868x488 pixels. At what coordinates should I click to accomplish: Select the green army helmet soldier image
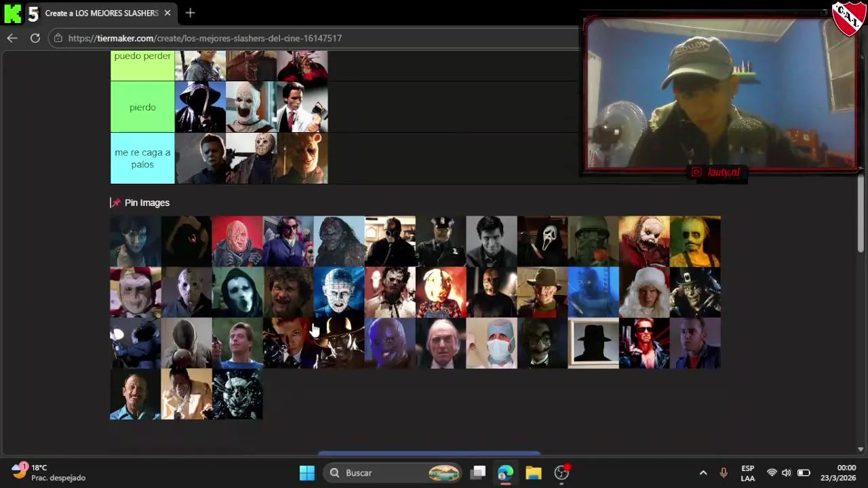click(x=593, y=241)
